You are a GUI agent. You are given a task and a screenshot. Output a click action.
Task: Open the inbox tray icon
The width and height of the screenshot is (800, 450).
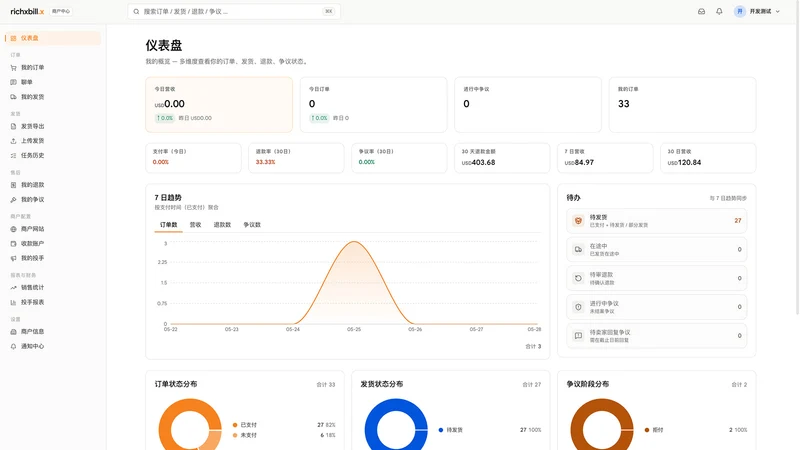(702, 11)
